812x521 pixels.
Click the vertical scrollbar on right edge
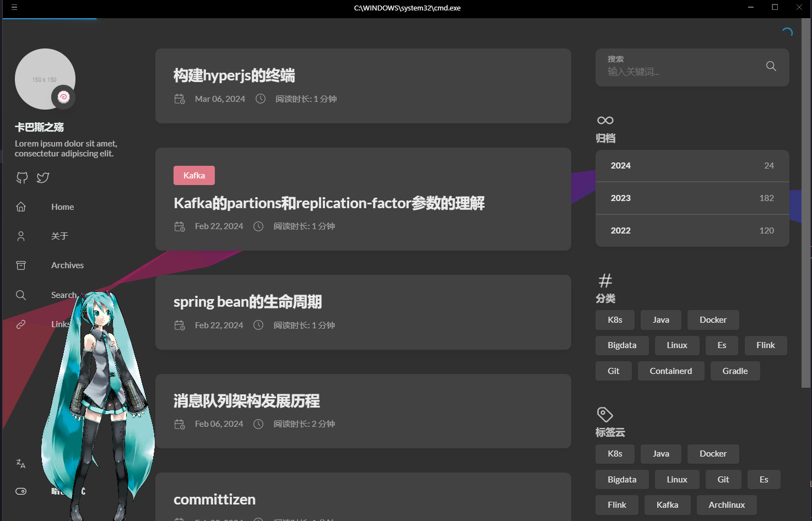pyautogui.click(x=806, y=204)
